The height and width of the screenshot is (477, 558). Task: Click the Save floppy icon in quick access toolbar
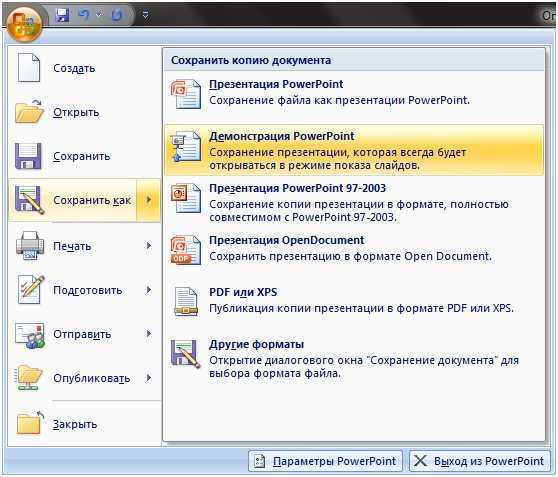[62, 15]
